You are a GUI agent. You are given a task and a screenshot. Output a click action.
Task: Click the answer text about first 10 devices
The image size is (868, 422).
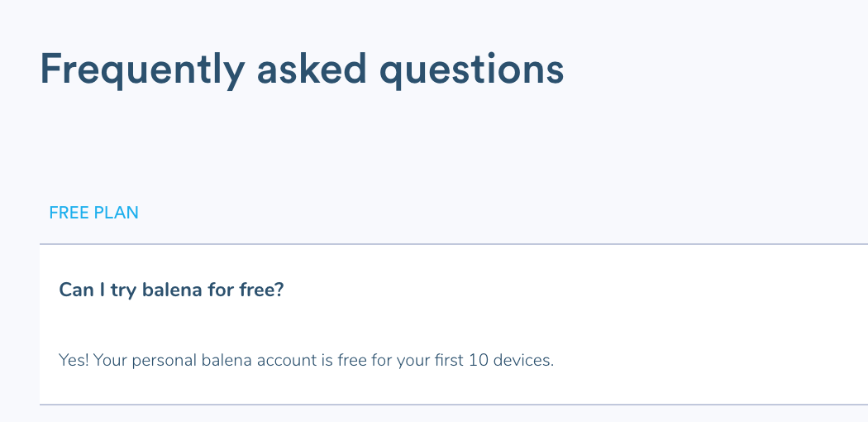click(306, 361)
